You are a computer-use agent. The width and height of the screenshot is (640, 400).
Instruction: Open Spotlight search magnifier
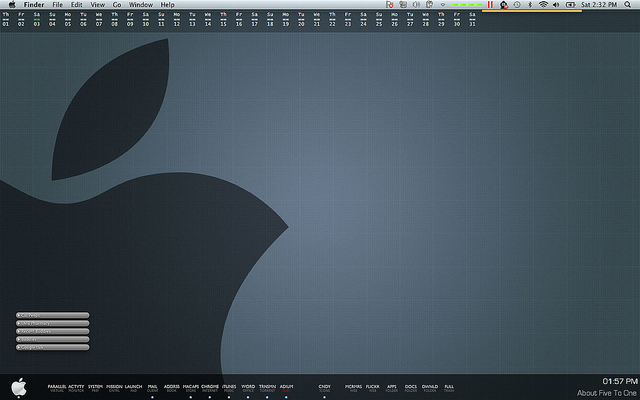pos(627,4)
